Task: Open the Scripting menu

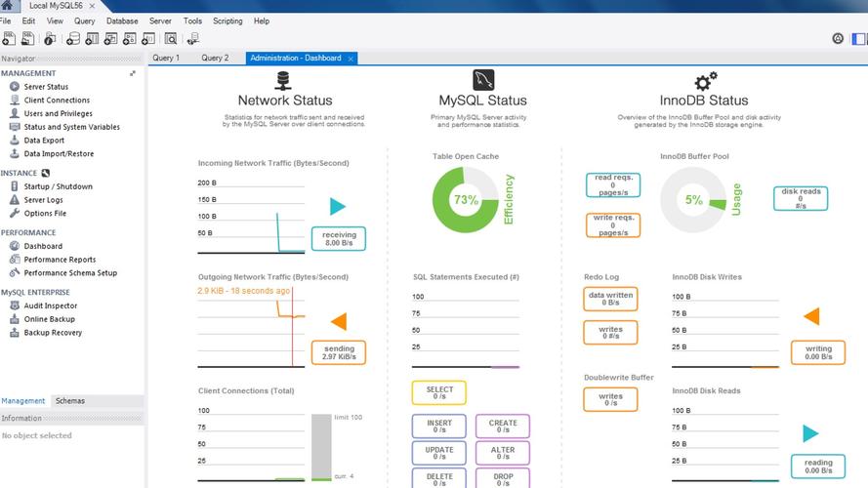Action: [x=227, y=21]
